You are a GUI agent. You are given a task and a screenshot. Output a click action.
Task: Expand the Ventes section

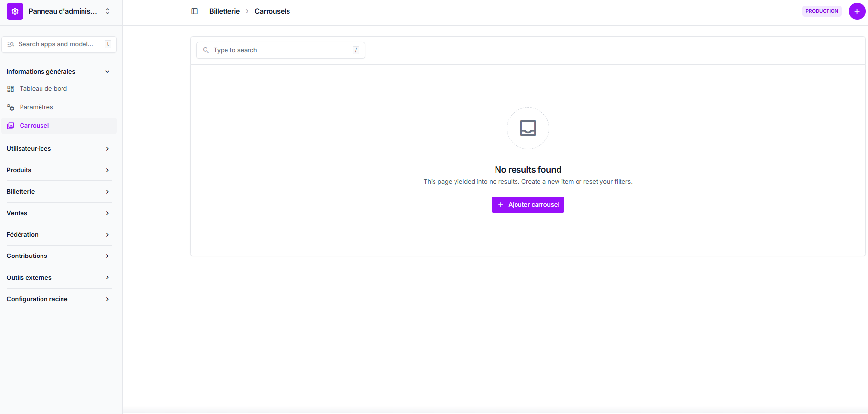107,213
